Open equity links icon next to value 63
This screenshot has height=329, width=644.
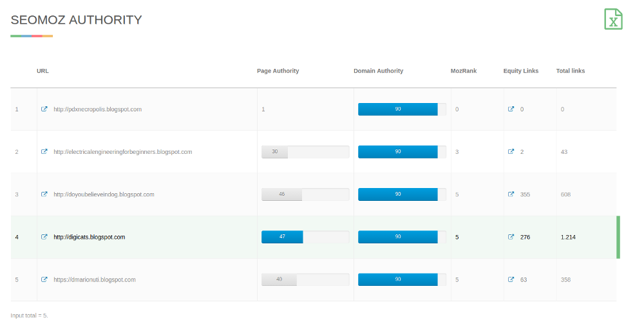(511, 279)
